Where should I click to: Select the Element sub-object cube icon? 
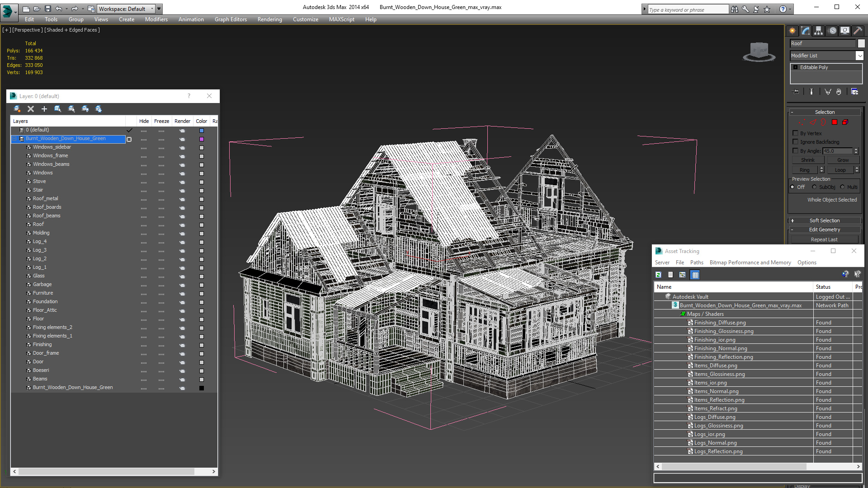coord(845,122)
